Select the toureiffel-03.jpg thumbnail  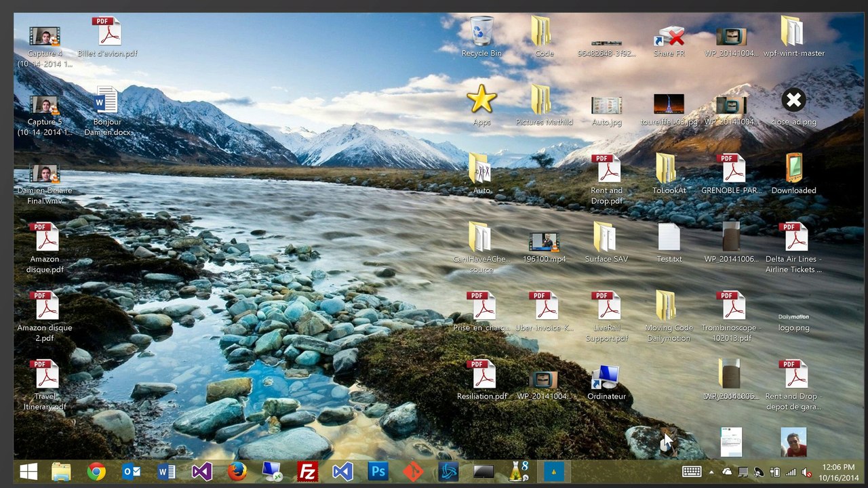pyautogui.click(x=669, y=110)
